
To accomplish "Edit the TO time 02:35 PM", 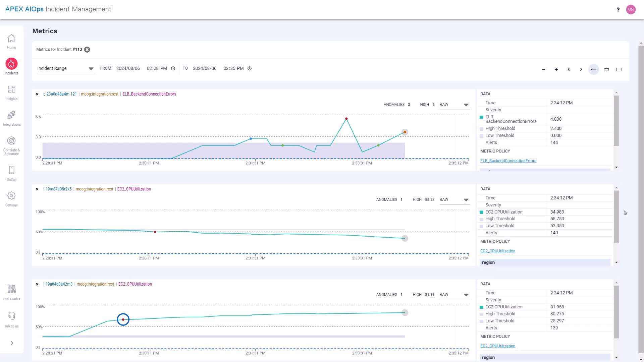I will click(x=233, y=68).
